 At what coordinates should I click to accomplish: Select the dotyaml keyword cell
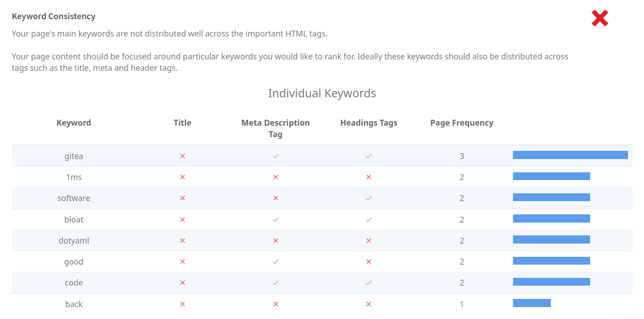coord(74,241)
